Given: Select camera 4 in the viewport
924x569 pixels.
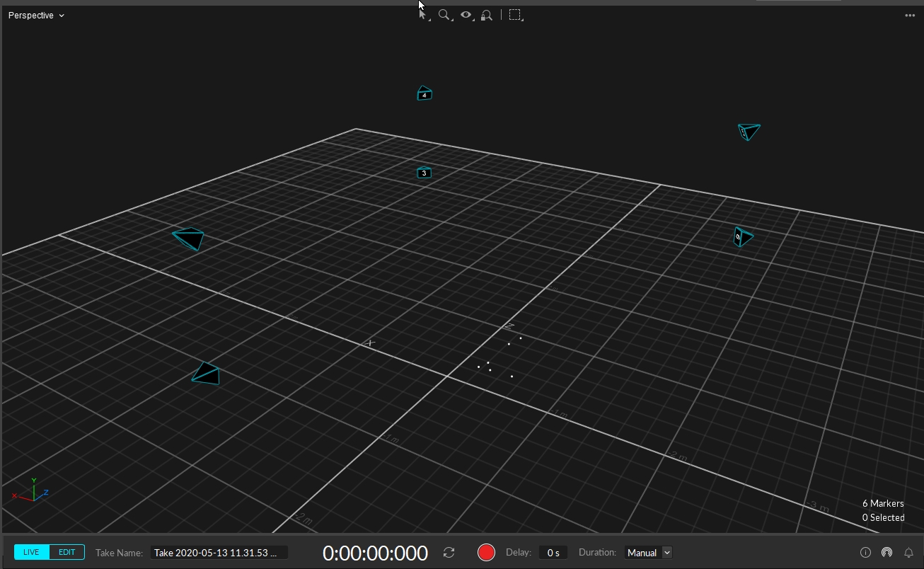Looking at the screenshot, I should tap(424, 93).
